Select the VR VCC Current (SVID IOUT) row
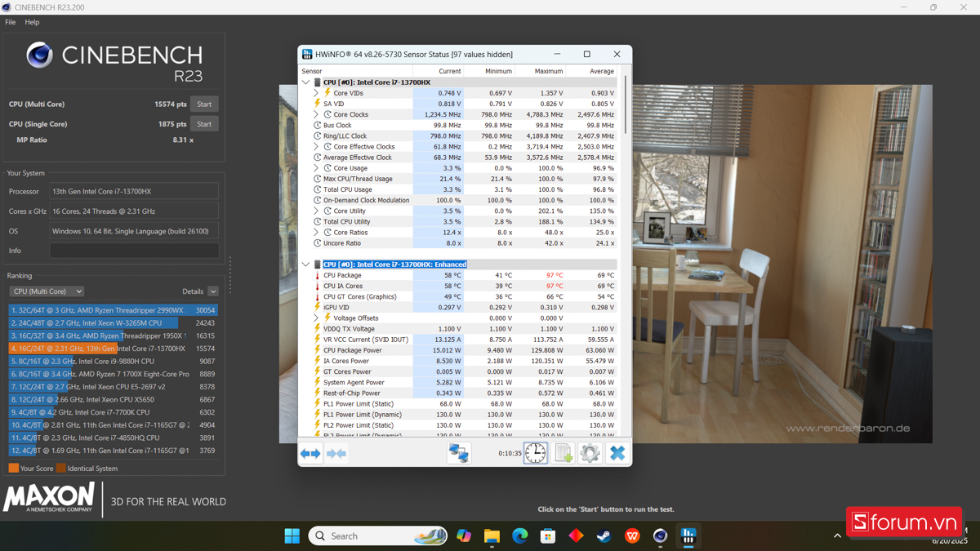Image resolution: width=980 pixels, height=551 pixels. pyautogui.click(x=459, y=340)
